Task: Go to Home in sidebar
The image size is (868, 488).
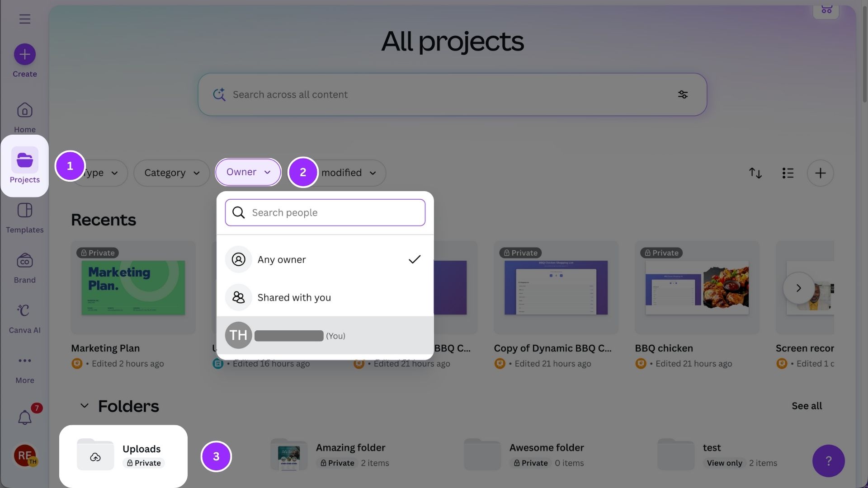Action: 25,117
